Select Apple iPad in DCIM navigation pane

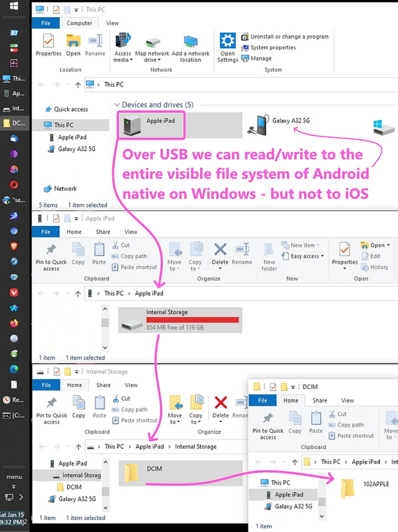point(285,495)
